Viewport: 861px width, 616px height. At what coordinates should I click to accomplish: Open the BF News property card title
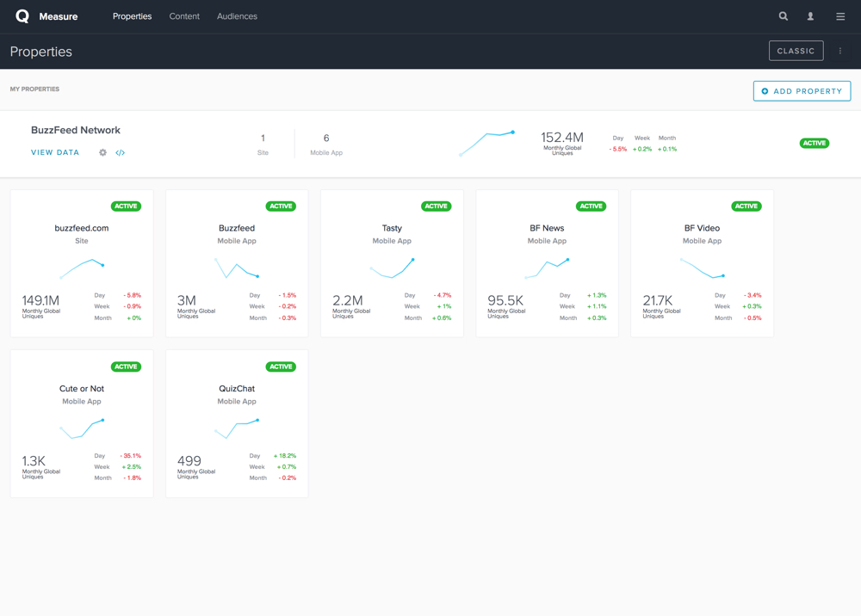click(x=547, y=228)
